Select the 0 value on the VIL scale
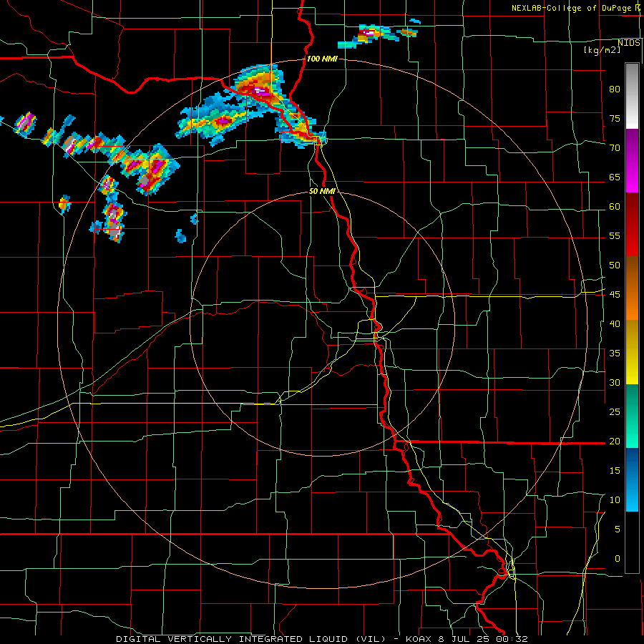The image size is (644, 644). tap(618, 559)
